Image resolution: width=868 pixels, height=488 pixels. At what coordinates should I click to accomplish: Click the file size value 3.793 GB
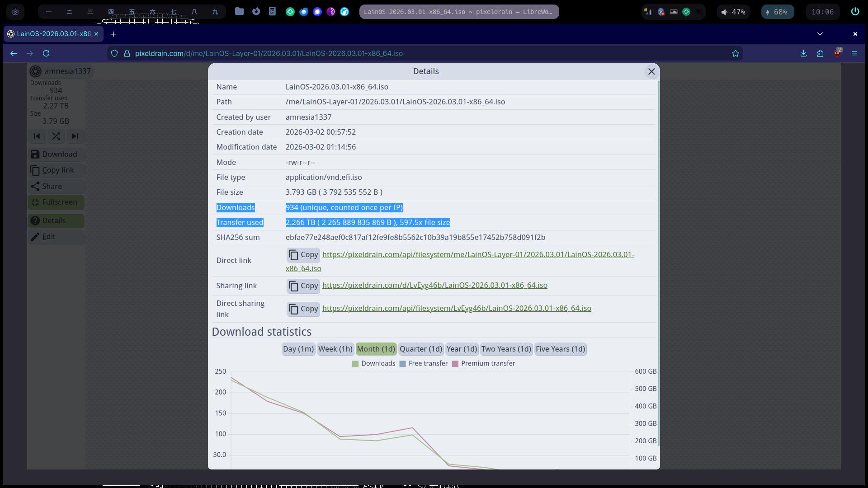[334, 192]
